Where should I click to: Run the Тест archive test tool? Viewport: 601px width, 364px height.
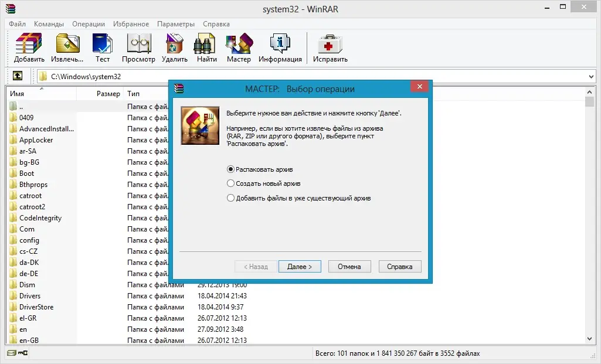(103, 47)
